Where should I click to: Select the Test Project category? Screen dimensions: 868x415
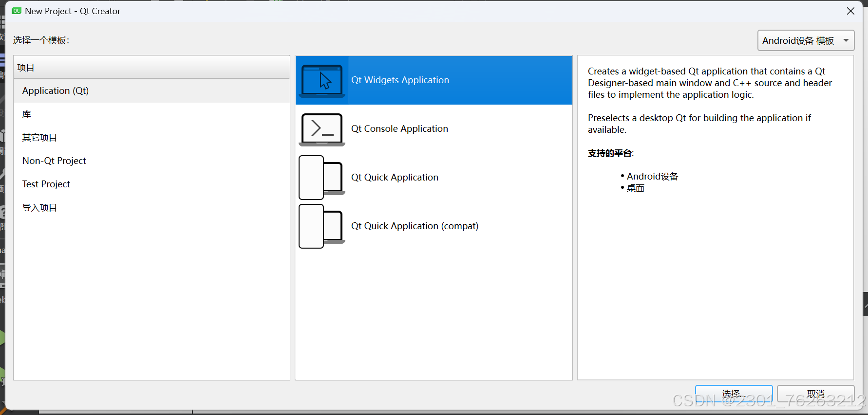click(x=152, y=184)
